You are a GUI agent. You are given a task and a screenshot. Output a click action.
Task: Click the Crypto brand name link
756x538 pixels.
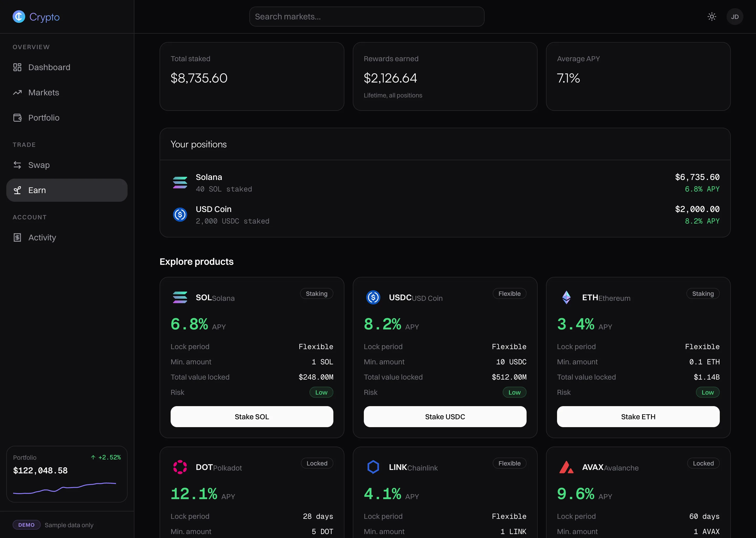pyautogui.click(x=44, y=17)
